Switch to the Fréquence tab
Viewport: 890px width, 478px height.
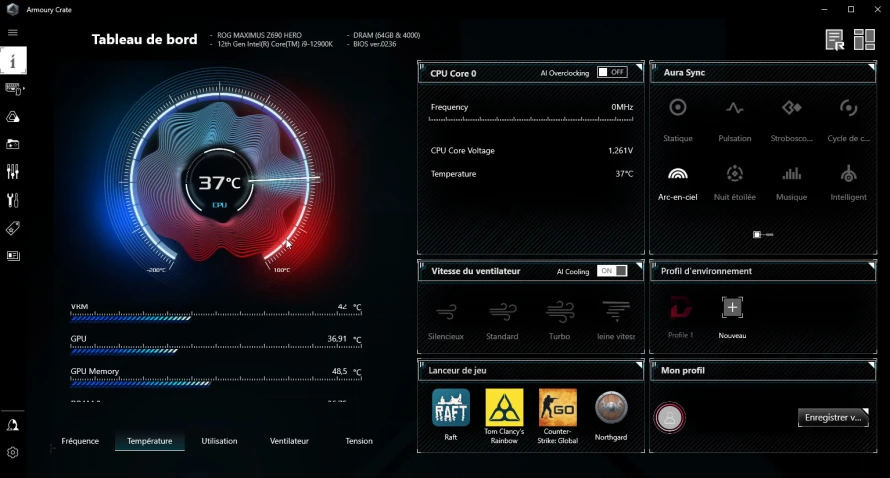80,441
